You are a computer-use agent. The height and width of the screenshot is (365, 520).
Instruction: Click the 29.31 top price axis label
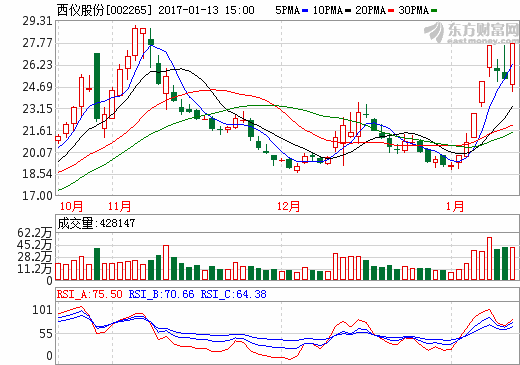tap(37, 21)
